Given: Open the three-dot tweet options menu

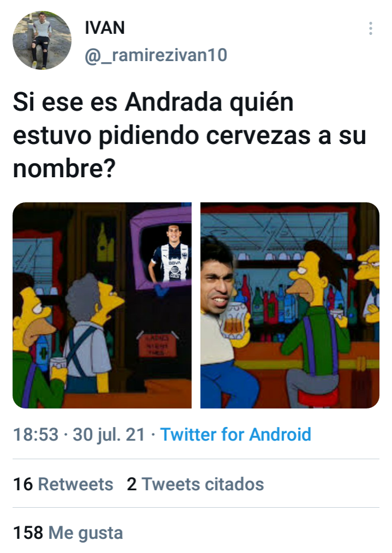Looking at the screenshot, I should (x=370, y=28).
